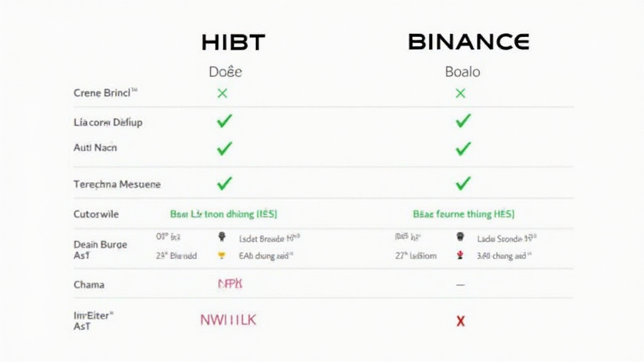This screenshot has height=362, width=644.
Task: Open the green HIBT link in Cutoswile row
Action: [223, 214]
